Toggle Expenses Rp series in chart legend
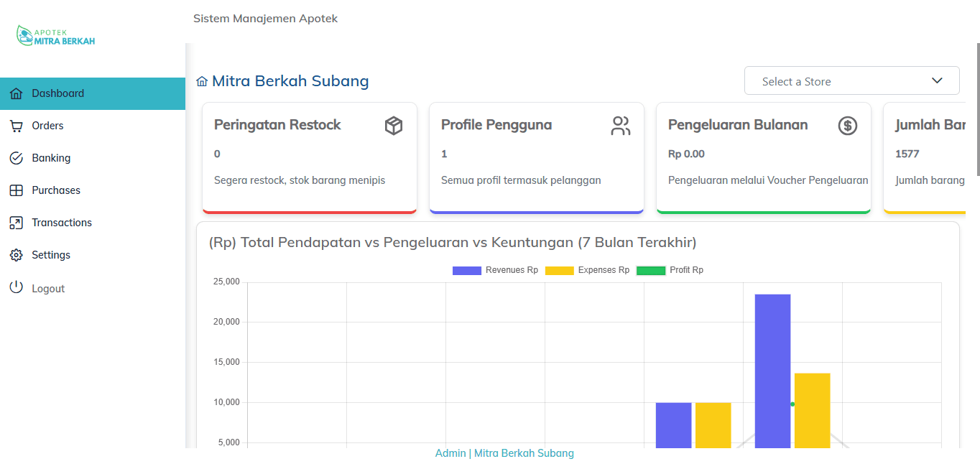The width and height of the screenshot is (980, 464). 588,270
